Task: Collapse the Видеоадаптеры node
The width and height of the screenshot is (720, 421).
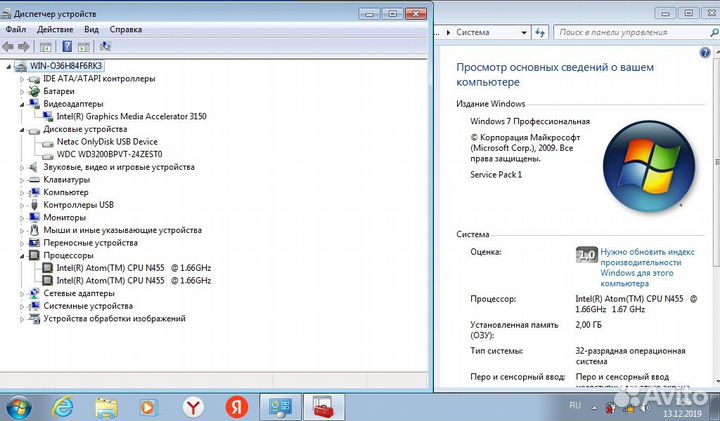Action: [22, 104]
